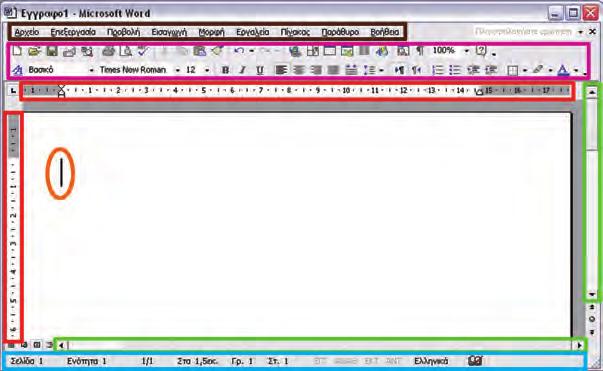Insert a table from the toolbar
603x371 pixels.
330,51
